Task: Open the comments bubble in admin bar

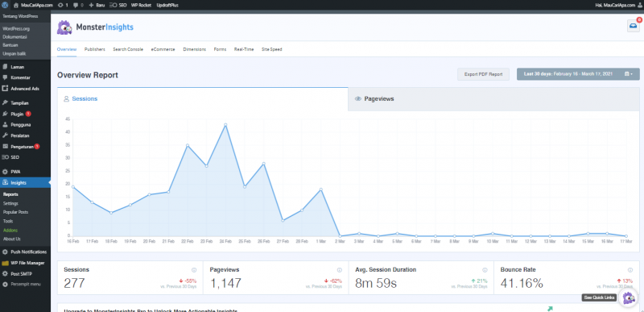Action: (76, 6)
